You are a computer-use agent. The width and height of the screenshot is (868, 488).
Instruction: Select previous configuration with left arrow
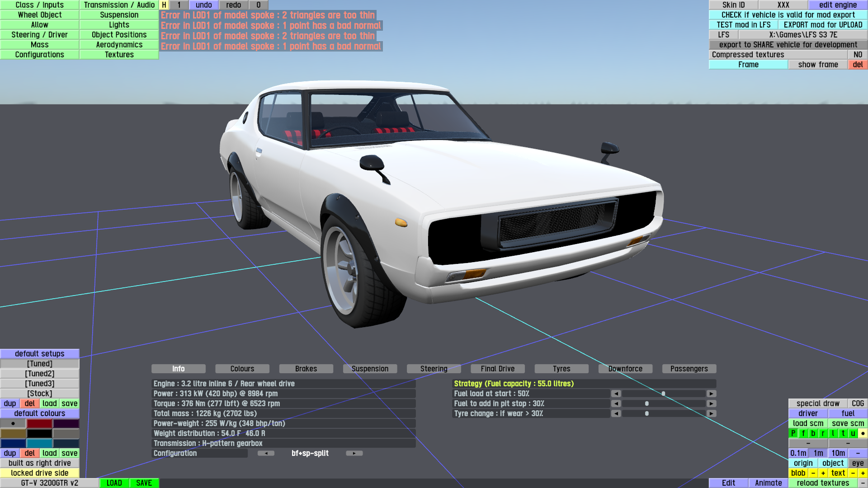[x=266, y=453]
